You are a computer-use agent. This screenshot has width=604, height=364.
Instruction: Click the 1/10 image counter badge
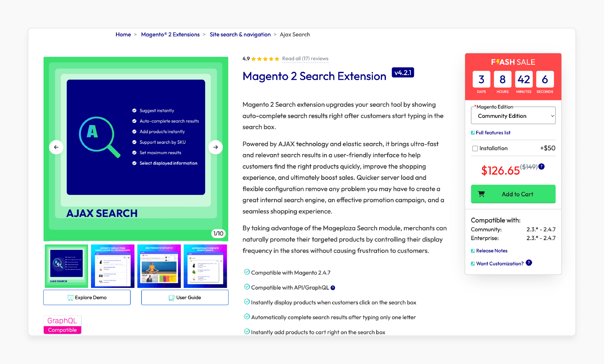point(218,233)
